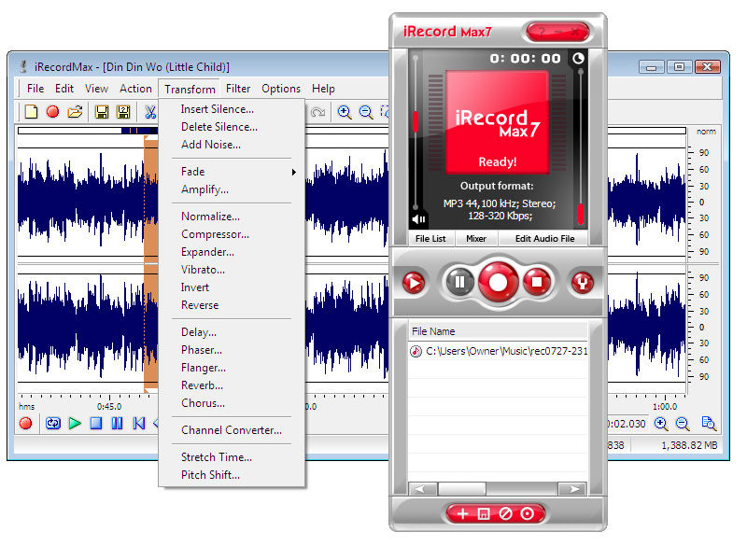Jump to start with the blue skip-back icon
Viewport: 747px width, 560px height.
(138, 424)
